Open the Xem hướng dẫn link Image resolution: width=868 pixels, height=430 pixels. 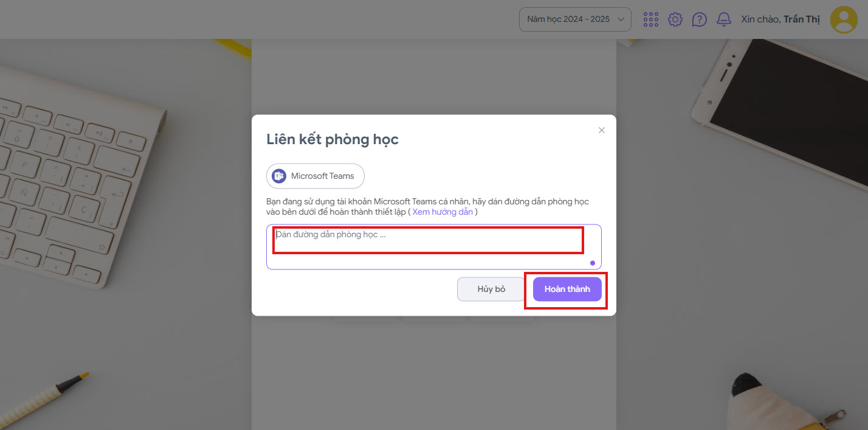point(443,212)
